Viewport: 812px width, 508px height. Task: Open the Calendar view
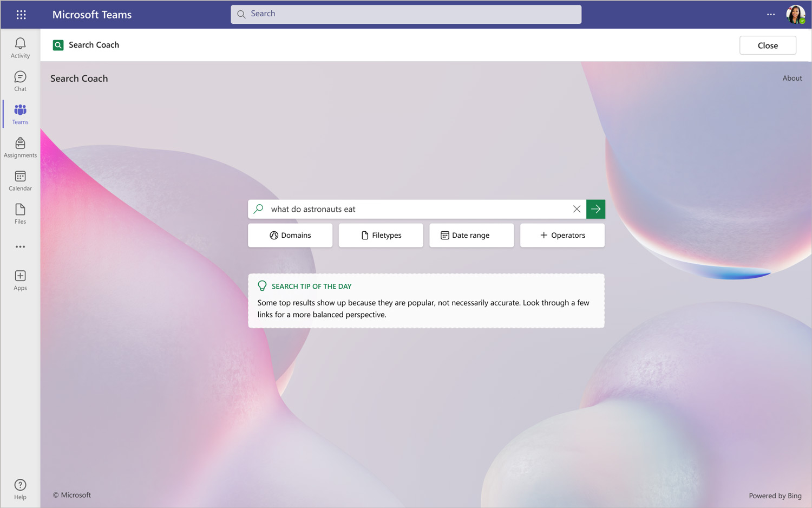20,181
